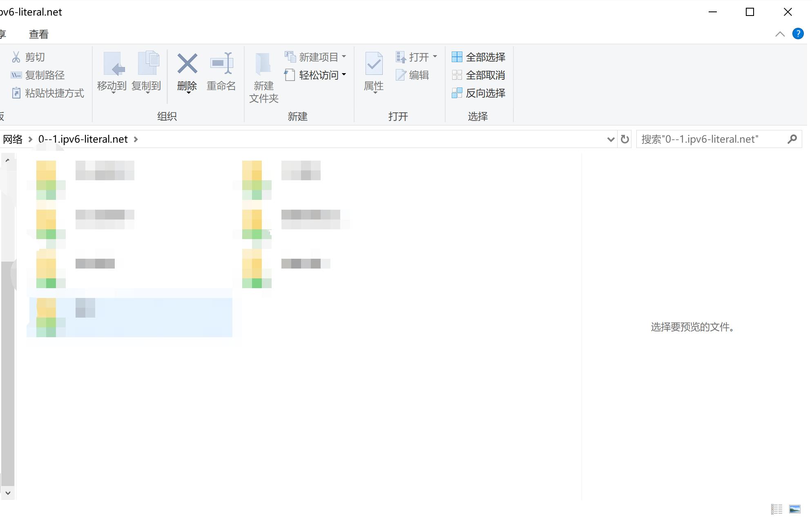Switch to the 查看 ribbon tab
This screenshot has width=812, height=524.
(x=38, y=34)
